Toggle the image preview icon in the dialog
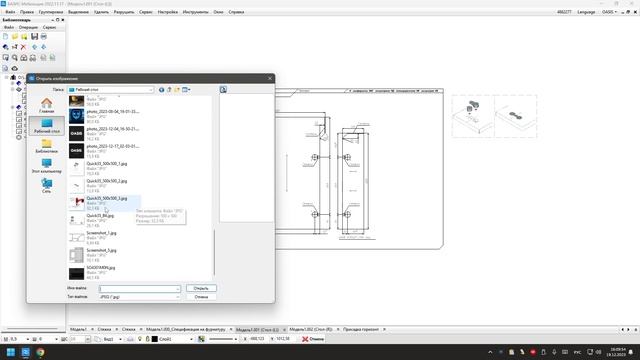The width and height of the screenshot is (640, 360). (x=223, y=89)
